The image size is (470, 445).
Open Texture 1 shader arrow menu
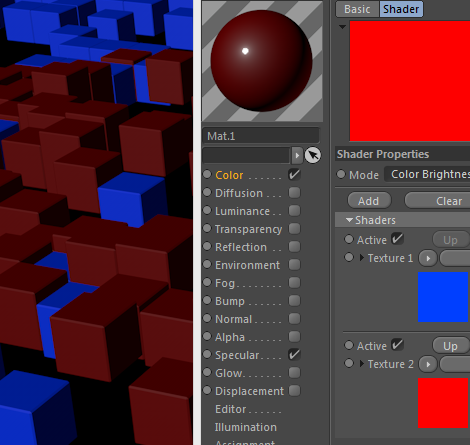pyautogui.click(x=428, y=258)
